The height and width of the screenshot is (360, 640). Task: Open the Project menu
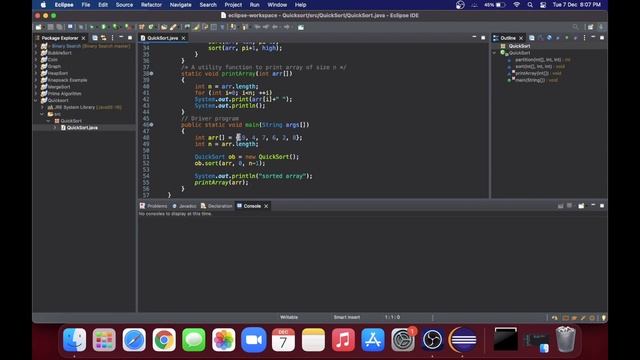tap(233, 5)
